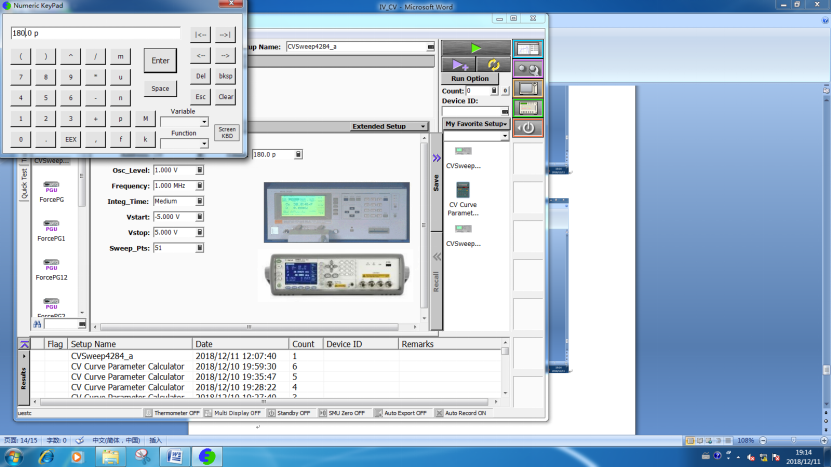
Task: Open the green-bordered instrument panel icon
Action: 528,108
